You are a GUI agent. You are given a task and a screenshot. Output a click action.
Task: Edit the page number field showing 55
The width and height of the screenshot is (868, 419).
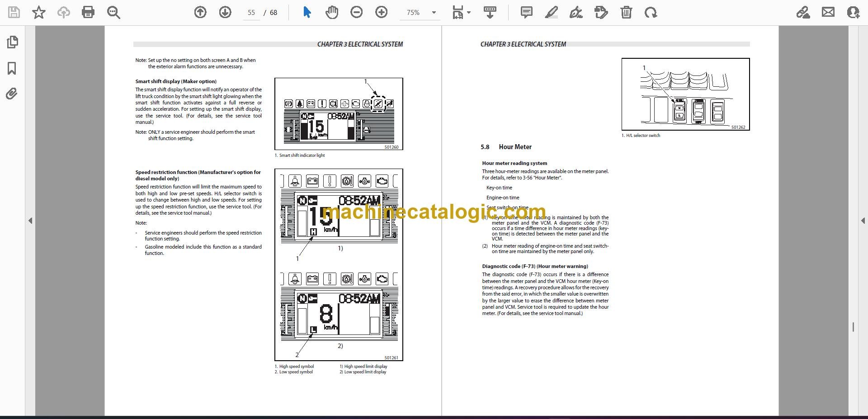pos(251,13)
